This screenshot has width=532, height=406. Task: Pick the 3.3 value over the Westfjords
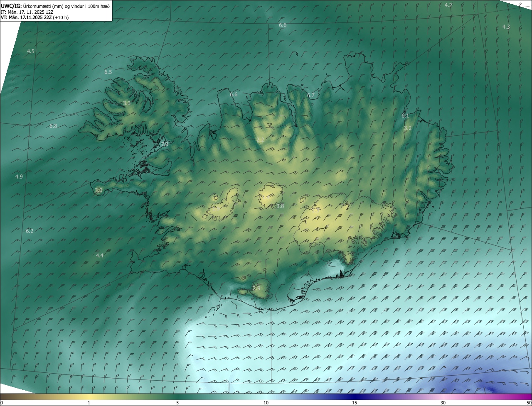pyautogui.click(x=127, y=103)
